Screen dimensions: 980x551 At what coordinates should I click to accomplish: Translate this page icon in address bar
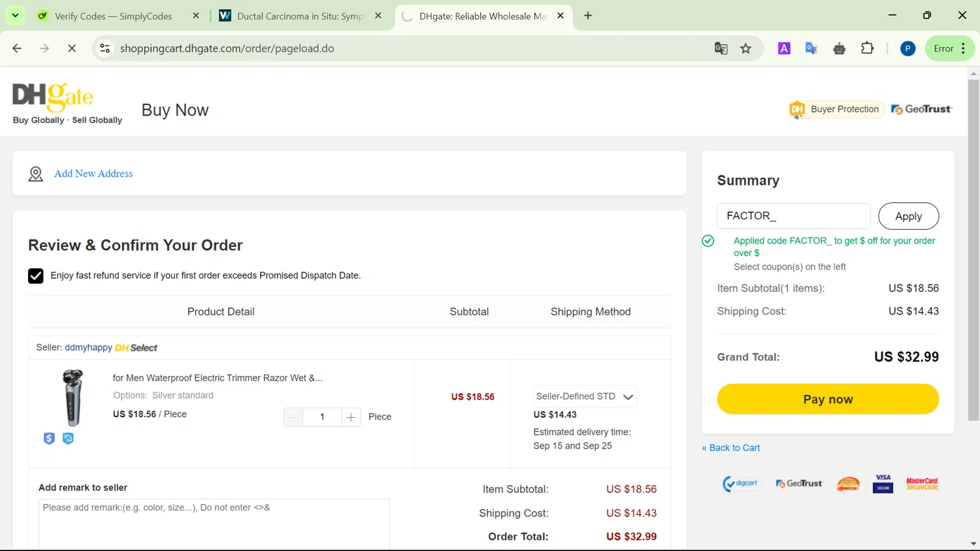coord(721,48)
